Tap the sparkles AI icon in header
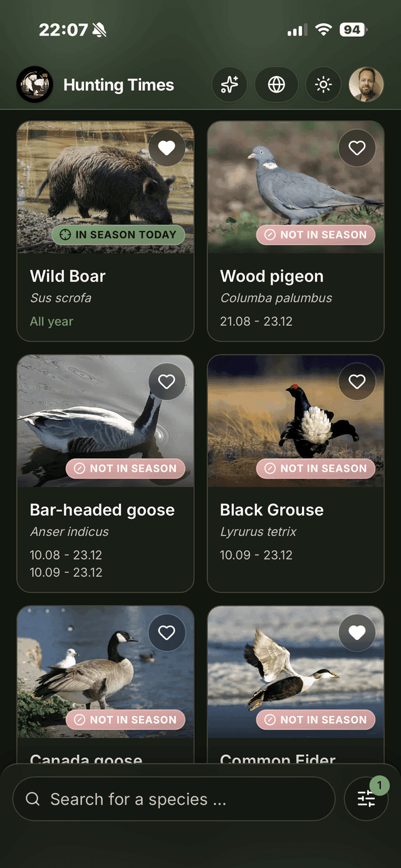401x868 pixels. tap(229, 84)
